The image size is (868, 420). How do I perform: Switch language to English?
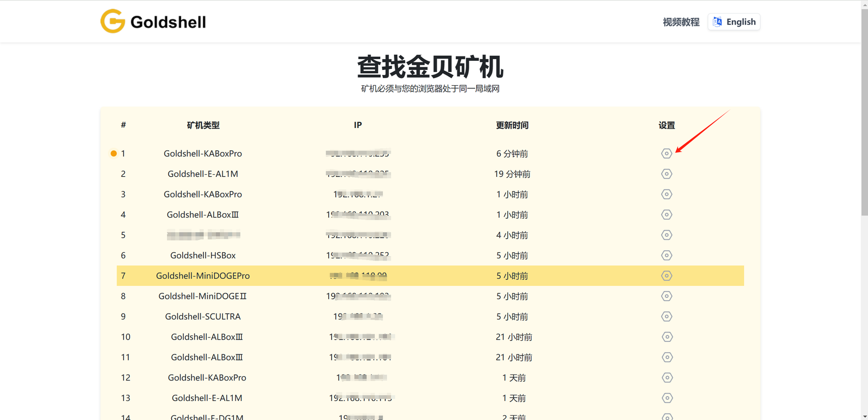[x=734, y=22]
